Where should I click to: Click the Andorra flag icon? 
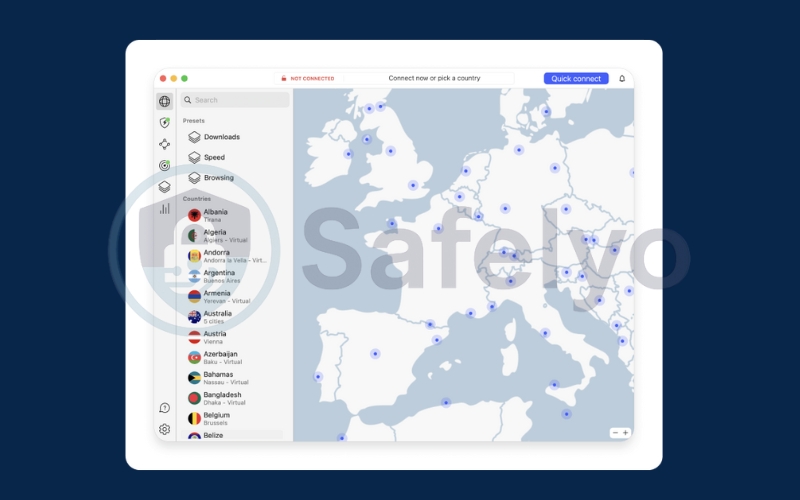click(x=194, y=256)
